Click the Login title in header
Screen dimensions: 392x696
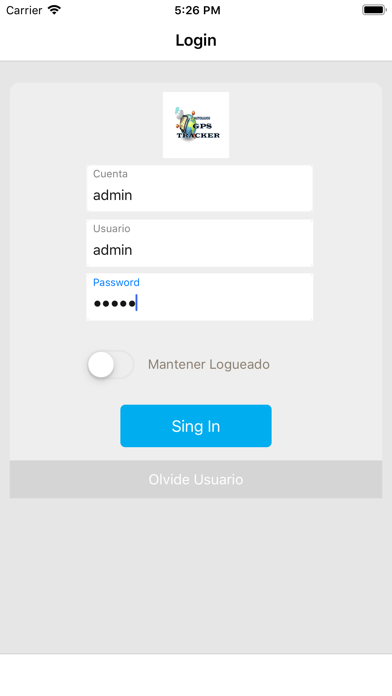point(196,40)
